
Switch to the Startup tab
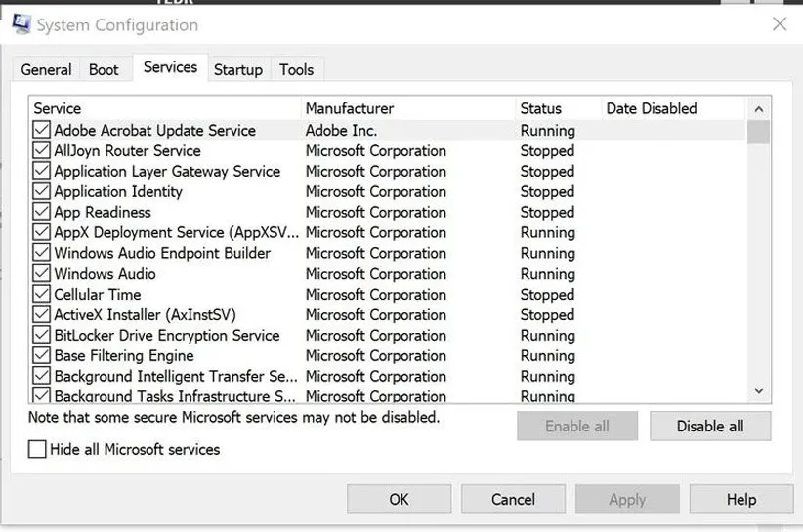238,69
